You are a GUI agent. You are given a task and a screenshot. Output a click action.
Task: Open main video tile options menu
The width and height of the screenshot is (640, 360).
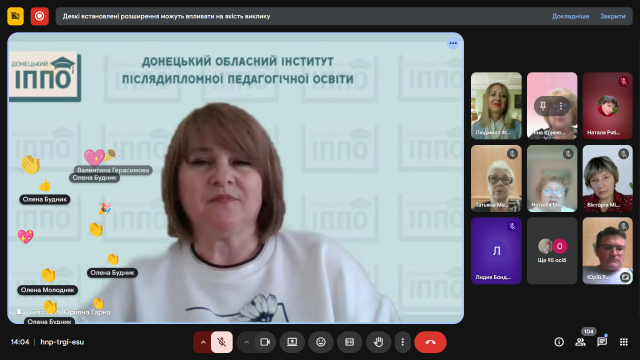click(453, 43)
